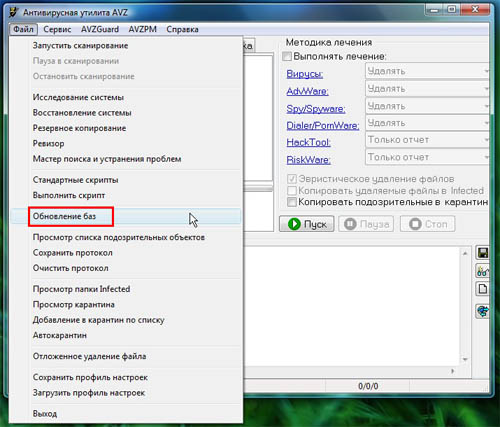Open the Spy/Spyware action dropdown

coord(427,106)
